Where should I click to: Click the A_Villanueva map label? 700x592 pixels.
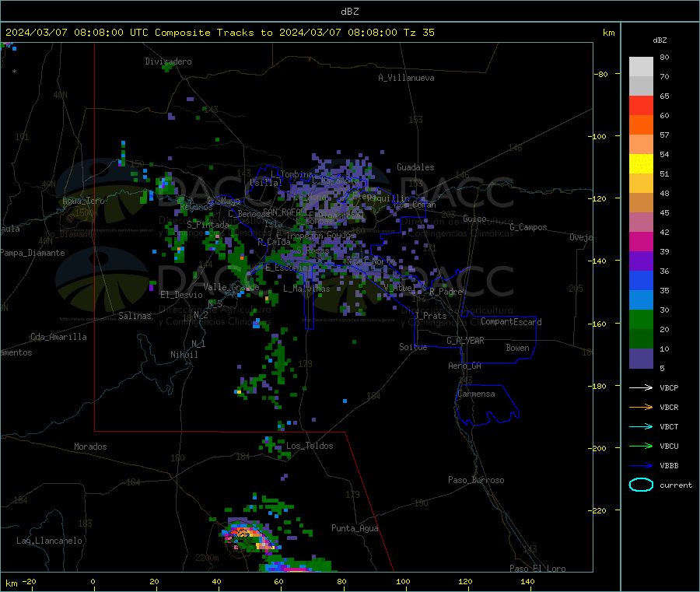pyautogui.click(x=406, y=78)
